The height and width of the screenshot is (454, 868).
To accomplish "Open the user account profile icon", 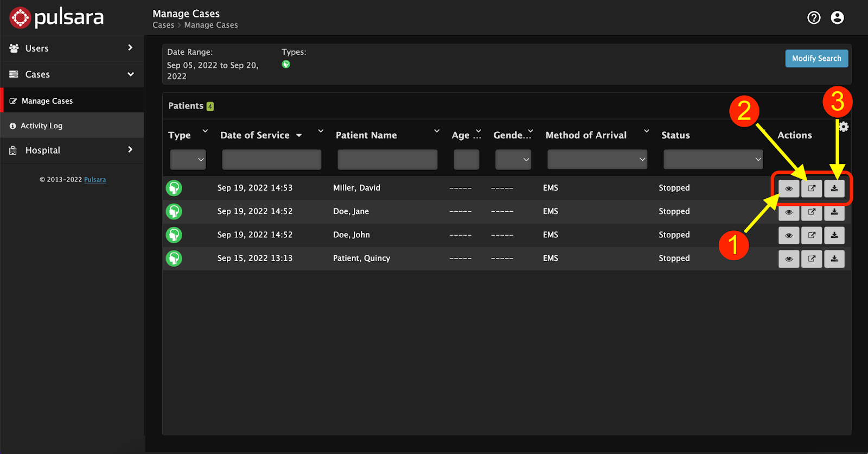I will click(x=838, y=18).
